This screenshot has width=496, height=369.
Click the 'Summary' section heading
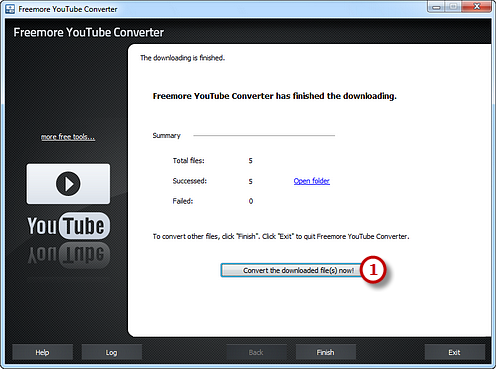coord(166,136)
